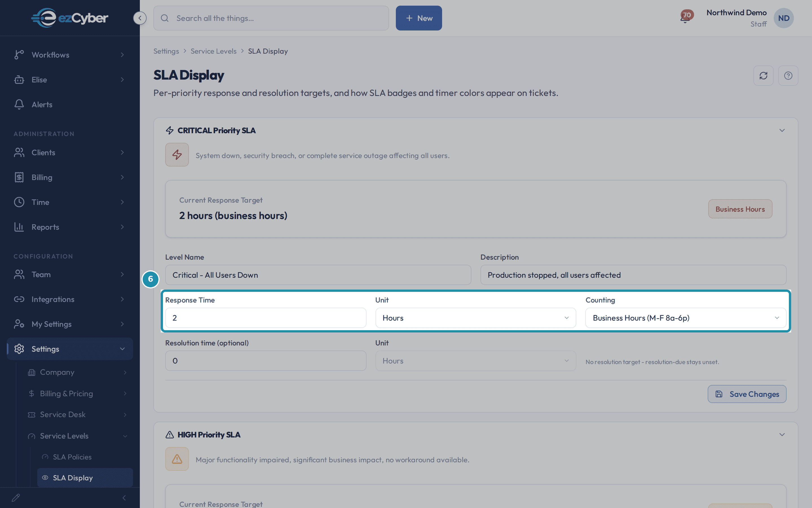Expand the Company submenu chevron

coord(125,372)
